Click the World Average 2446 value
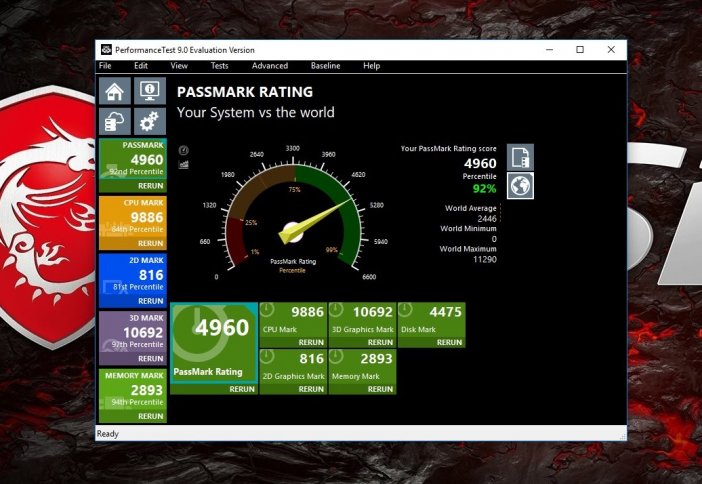The width and height of the screenshot is (702, 484). click(x=487, y=218)
